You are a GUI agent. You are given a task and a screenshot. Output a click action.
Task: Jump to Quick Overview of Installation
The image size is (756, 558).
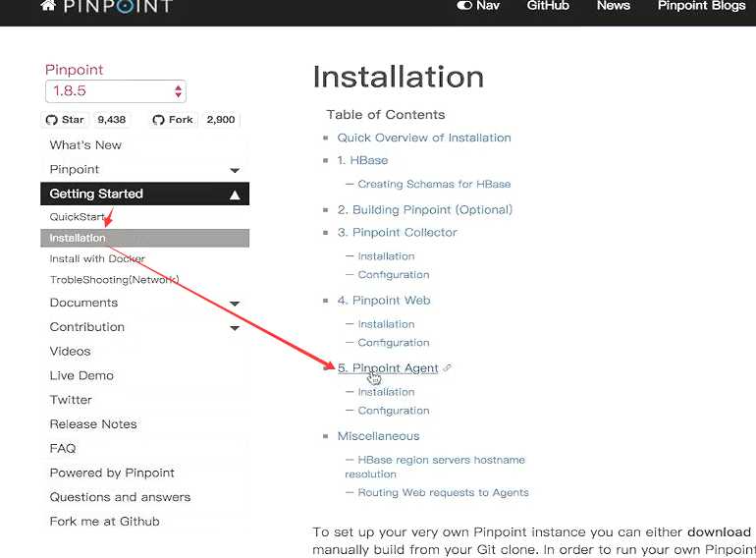424,138
